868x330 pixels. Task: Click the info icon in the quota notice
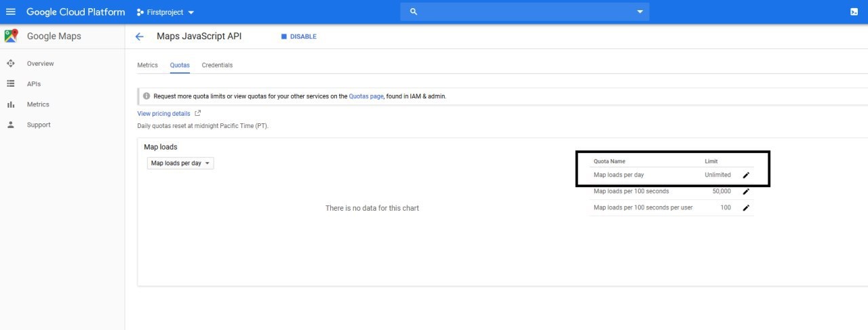click(146, 96)
